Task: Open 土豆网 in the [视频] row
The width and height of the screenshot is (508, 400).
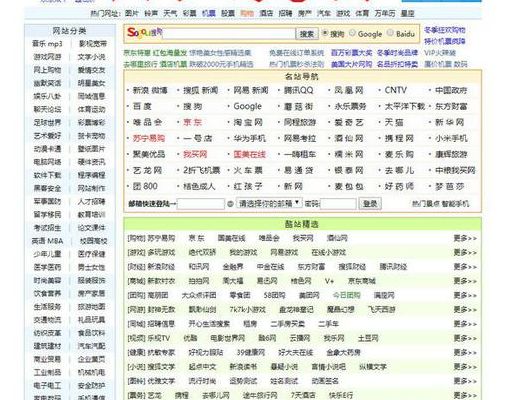Action: 368,338
